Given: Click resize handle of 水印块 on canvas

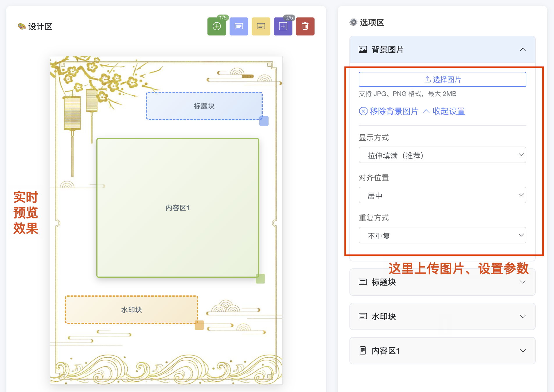Looking at the screenshot, I should (x=199, y=325).
